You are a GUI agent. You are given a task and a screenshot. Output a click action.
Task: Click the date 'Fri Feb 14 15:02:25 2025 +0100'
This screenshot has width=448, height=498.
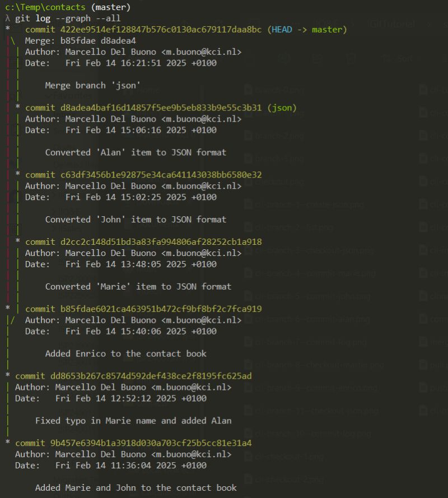point(141,197)
